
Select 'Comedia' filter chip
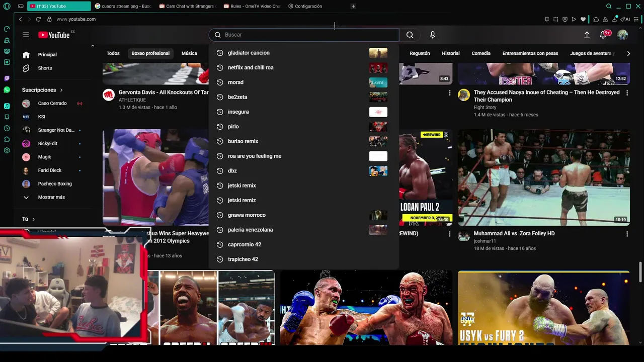tap(481, 53)
